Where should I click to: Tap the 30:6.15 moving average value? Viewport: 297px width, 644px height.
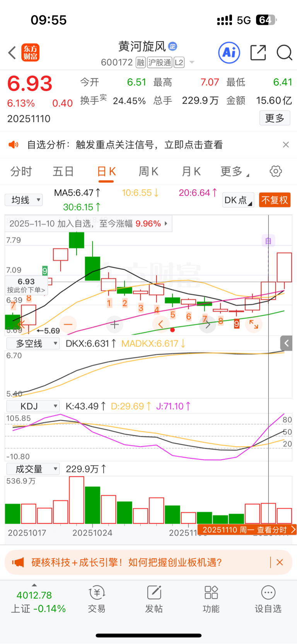82,207
